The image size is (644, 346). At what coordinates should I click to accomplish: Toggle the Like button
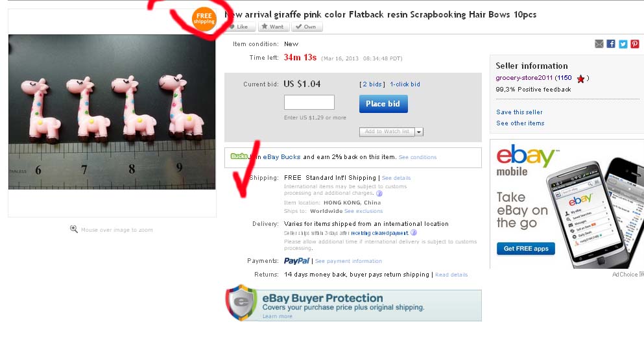point(240,27)
